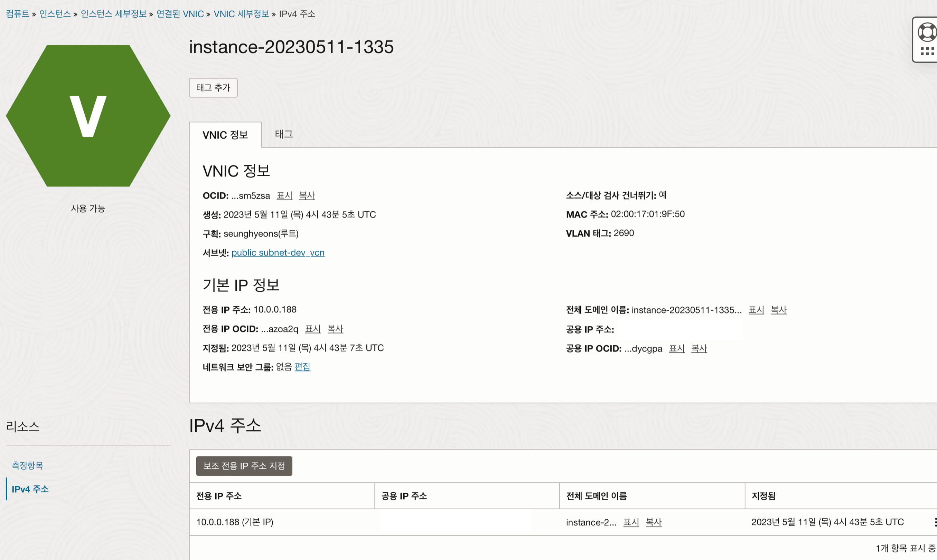Click 표시 next to the VNIC OCID
The height and width of the screenshot is (560, 937).
[284, 195]
